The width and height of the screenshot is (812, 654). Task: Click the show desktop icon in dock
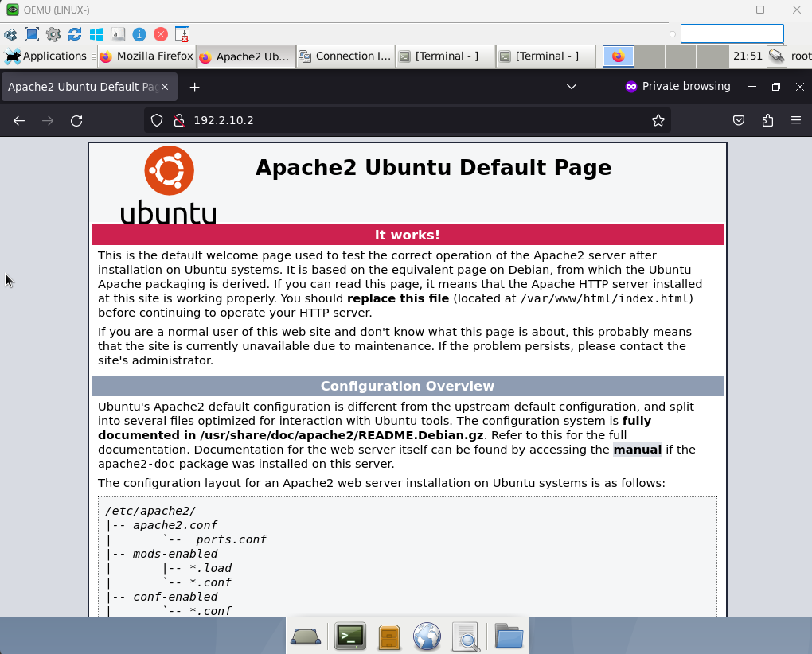coord(306,636)
